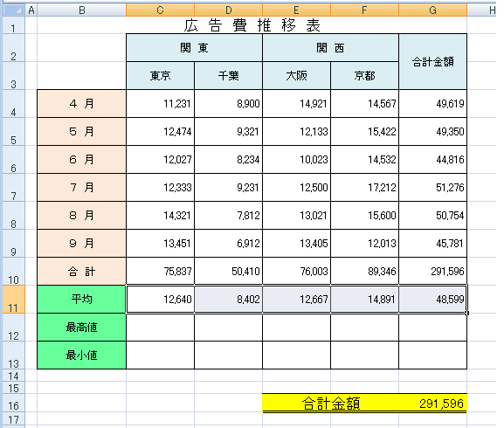Click the 千葉 column heading

click(x=228, y=75)
